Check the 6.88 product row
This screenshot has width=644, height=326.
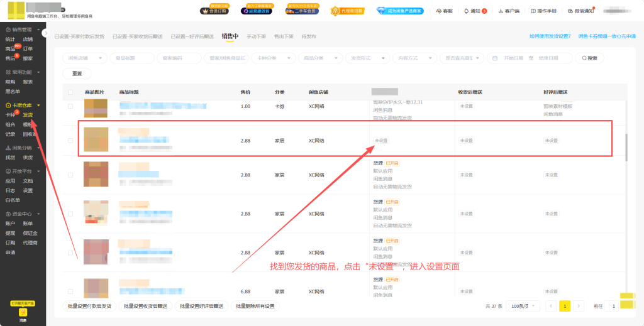coord(70,291)
